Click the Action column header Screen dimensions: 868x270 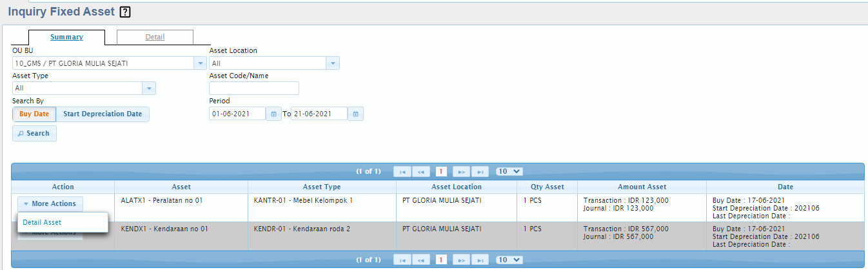click(63, 187)
